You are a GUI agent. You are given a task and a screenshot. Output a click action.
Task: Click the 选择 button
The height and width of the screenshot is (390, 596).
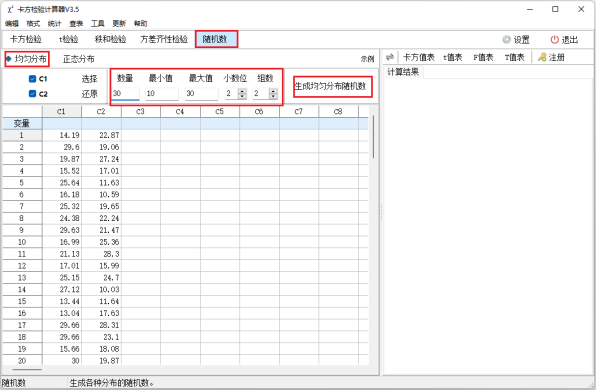90,79
